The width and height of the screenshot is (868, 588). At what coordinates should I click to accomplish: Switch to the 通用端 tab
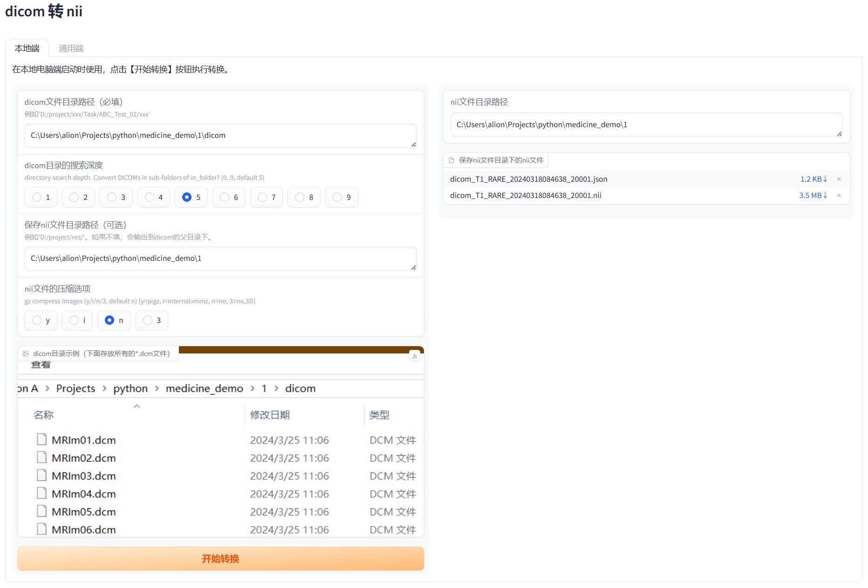pos(71,48)
